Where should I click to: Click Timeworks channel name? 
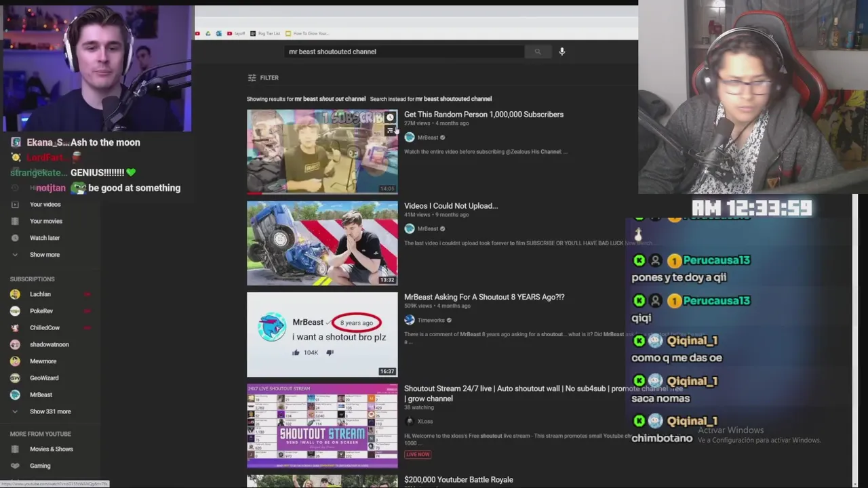(431, 320)
